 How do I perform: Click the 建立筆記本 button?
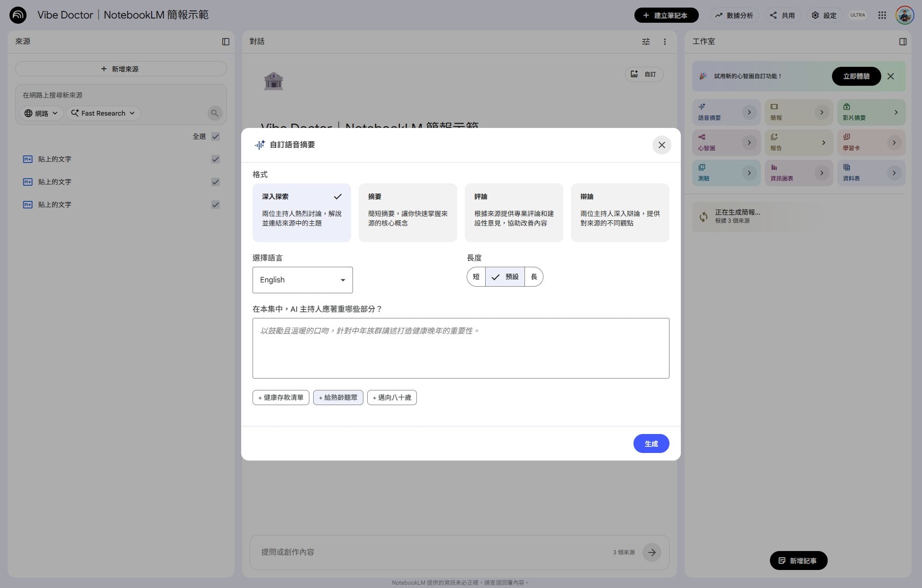[666, 15]
